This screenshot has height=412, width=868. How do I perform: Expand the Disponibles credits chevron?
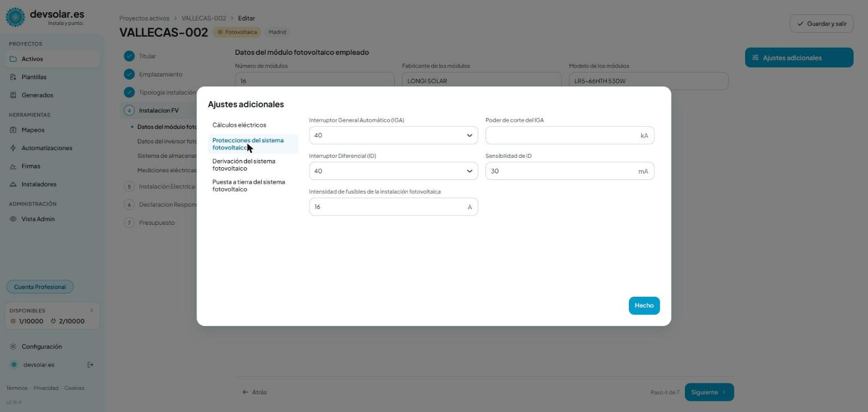[x=91, y=311]
